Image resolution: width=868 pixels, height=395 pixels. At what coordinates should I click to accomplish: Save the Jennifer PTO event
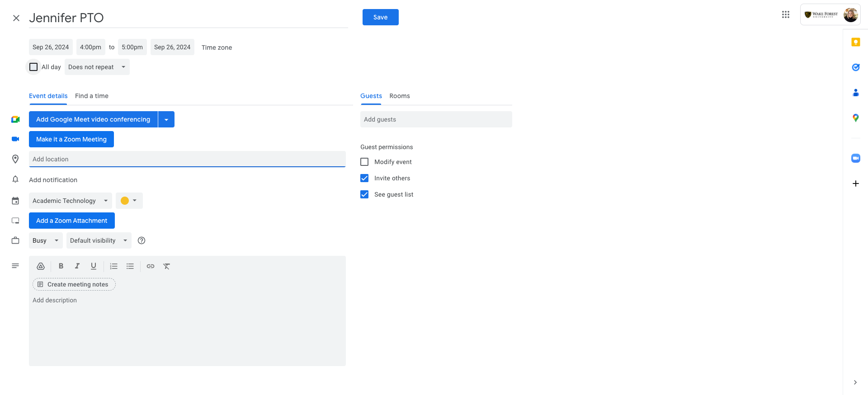tap(381, 17)
